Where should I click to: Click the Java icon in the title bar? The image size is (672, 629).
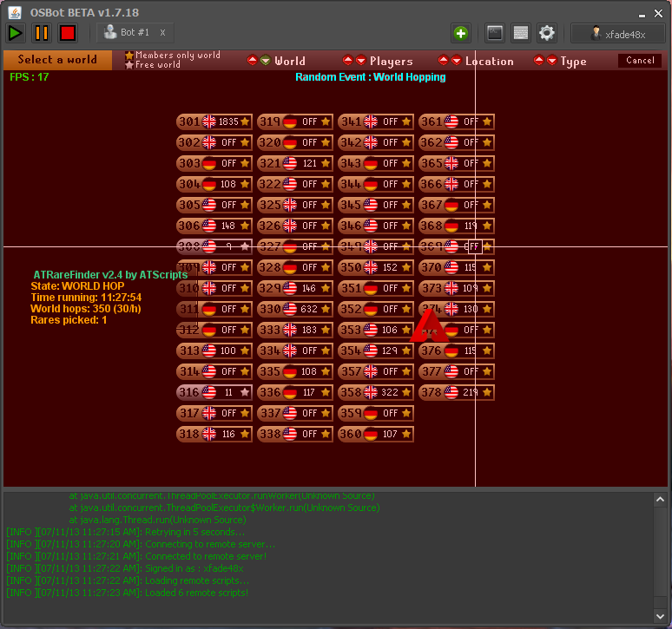tap(15, 12)
